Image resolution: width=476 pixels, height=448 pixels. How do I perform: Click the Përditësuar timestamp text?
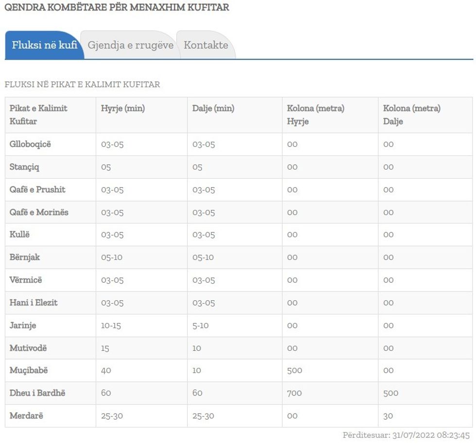tap(406, 435)
